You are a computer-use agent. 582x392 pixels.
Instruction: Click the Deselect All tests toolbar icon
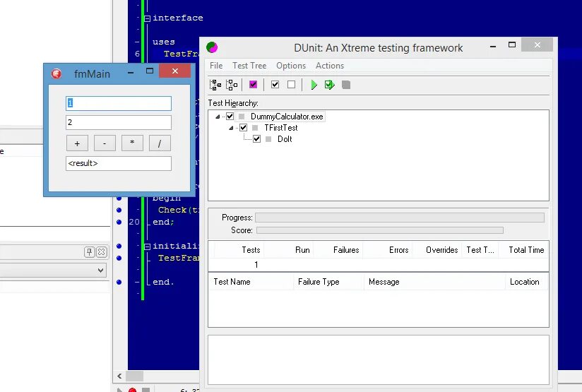point(232,85)
